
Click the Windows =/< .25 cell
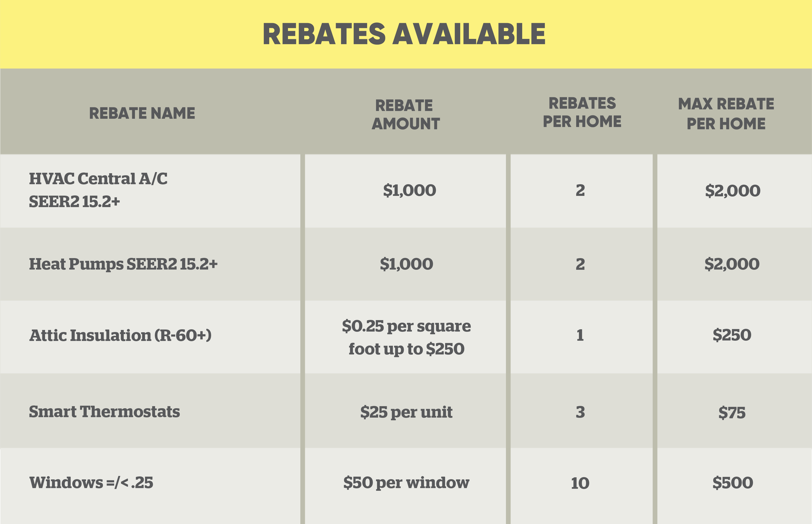point(91,483)
